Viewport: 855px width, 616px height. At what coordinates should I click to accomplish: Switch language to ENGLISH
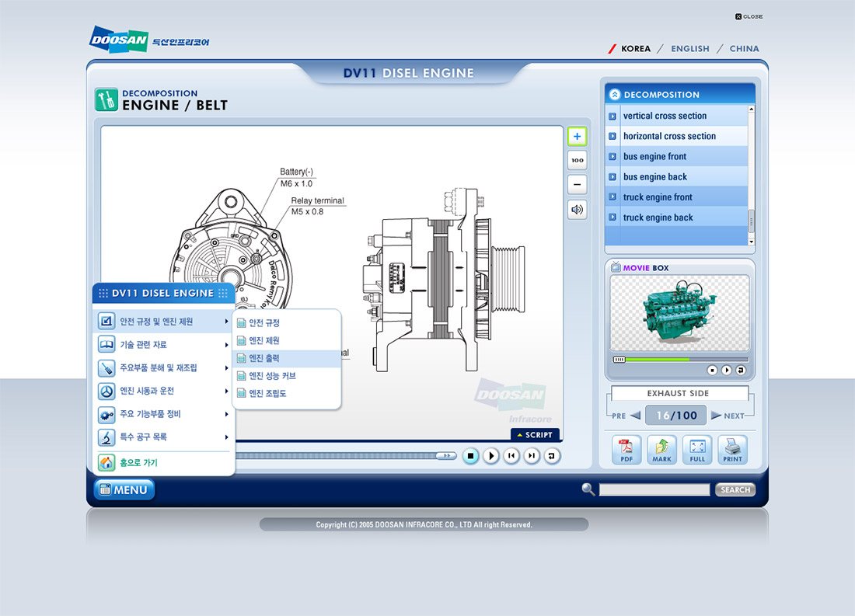click(x=690, y=48)
